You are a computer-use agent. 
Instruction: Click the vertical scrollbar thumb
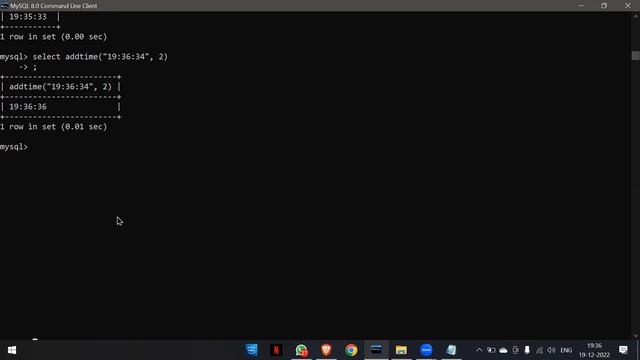coord(636,56)
